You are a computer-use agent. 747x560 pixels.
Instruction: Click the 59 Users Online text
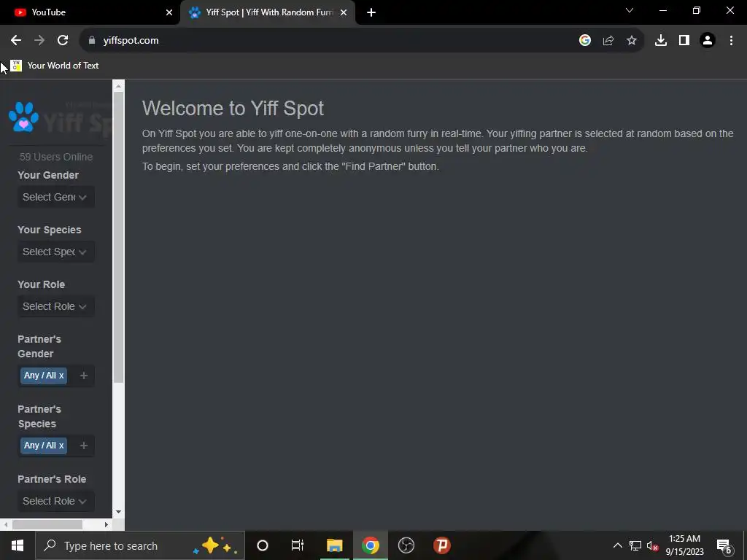(56, 157)
